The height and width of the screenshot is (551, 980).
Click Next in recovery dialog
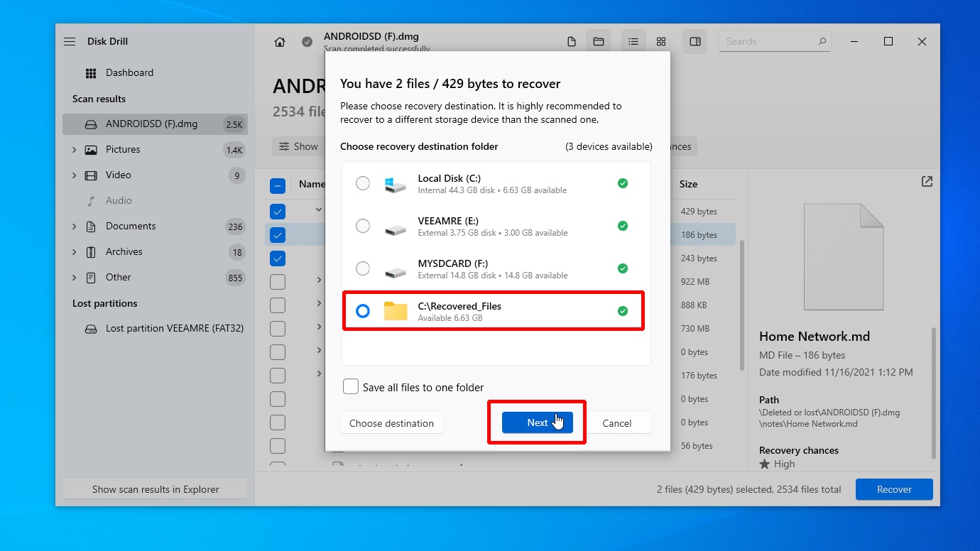point(537,422)
